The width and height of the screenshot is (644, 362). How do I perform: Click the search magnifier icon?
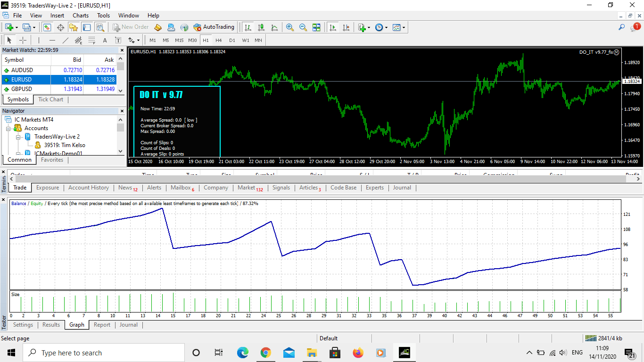coord(621,27)
